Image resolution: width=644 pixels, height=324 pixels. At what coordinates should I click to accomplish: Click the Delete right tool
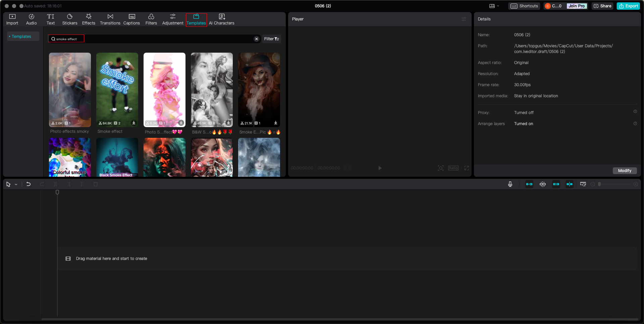(82, 184)
